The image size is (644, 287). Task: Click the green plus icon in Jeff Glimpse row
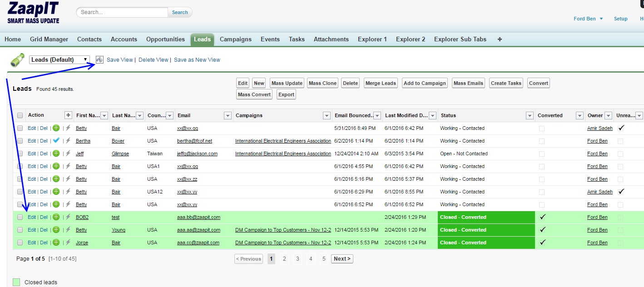click(x=56, y=153)
